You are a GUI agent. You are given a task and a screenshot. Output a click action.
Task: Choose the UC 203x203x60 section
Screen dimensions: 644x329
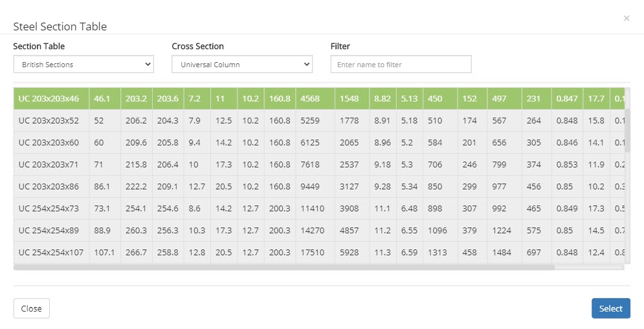49,143
